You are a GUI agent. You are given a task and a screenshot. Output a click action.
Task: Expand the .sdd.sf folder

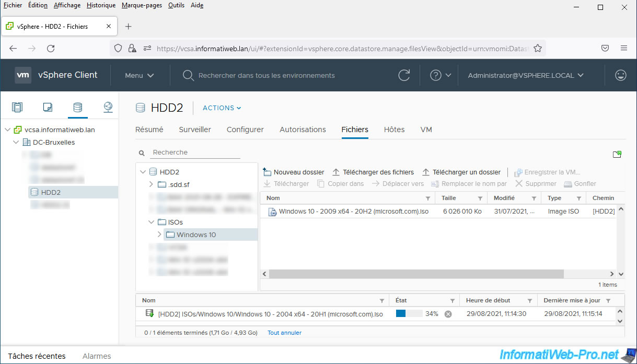click(x=151, y=184)
